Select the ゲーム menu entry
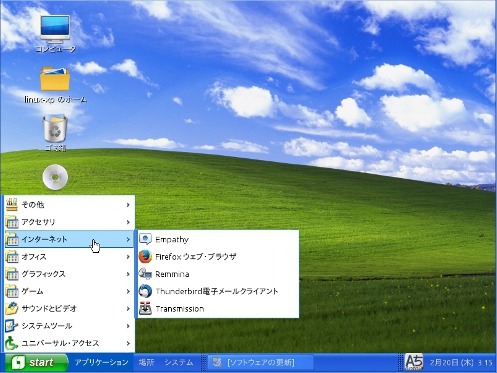Viewport: 497px width, 373px height. pyautogui.click(x=69, y=291)
